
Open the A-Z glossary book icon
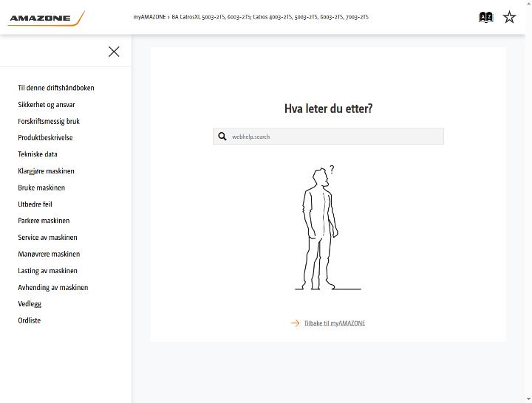[486, 17]
